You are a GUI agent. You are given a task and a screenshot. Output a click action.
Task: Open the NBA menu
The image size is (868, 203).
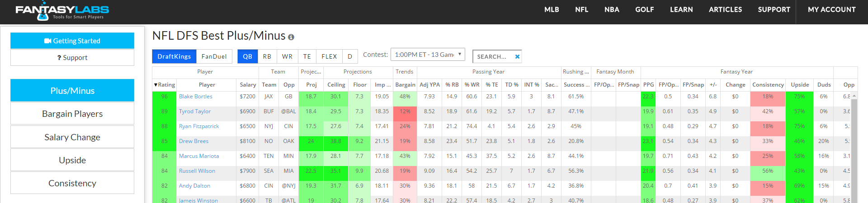tap(612, 9)
